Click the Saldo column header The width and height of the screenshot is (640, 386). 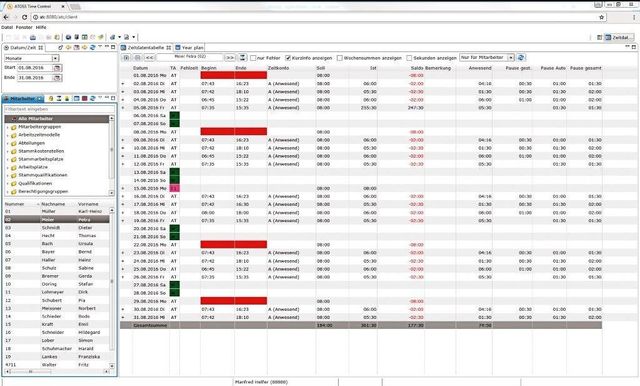(416, 68)
